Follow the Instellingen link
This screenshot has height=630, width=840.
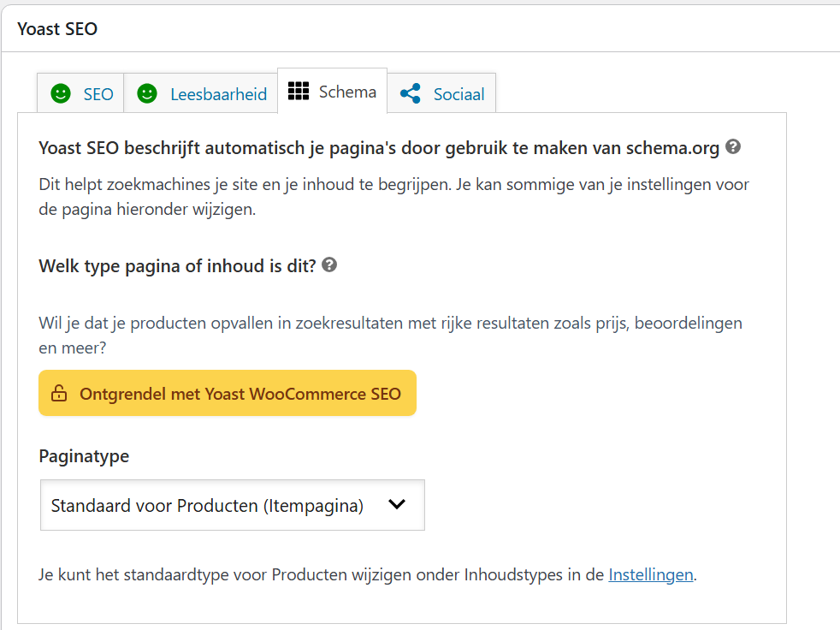click(x=650, y=574)
